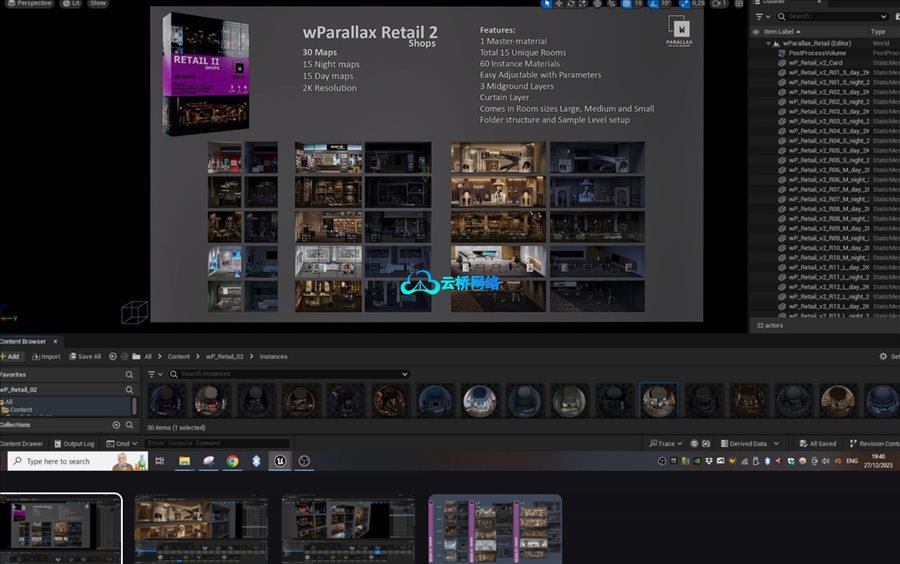Select PostProcessVolume in Outliner
Screen dimensions: 900x564
[x=816, y=53]
